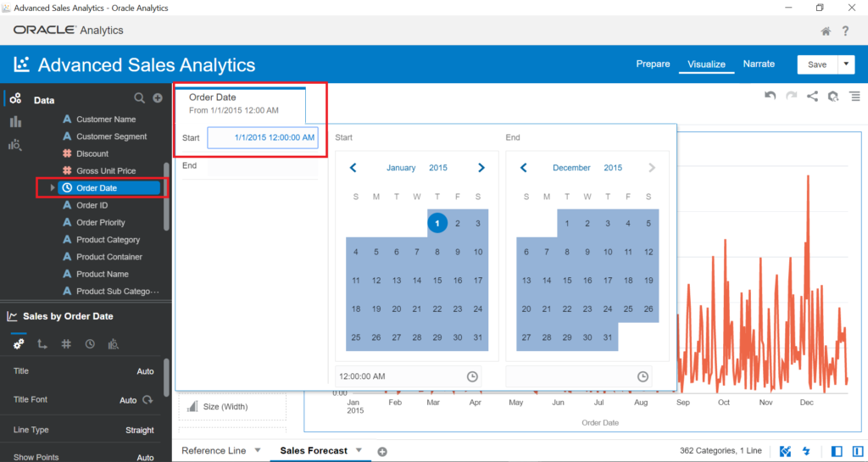
Task: Select the Data elements panel icon
Action: click(x=15, y=98)
